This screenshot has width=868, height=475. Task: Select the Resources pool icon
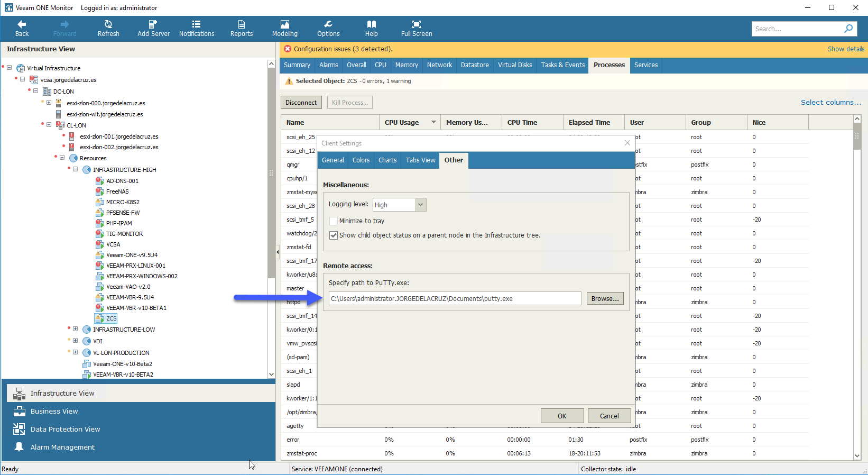[x=73, y=158]
